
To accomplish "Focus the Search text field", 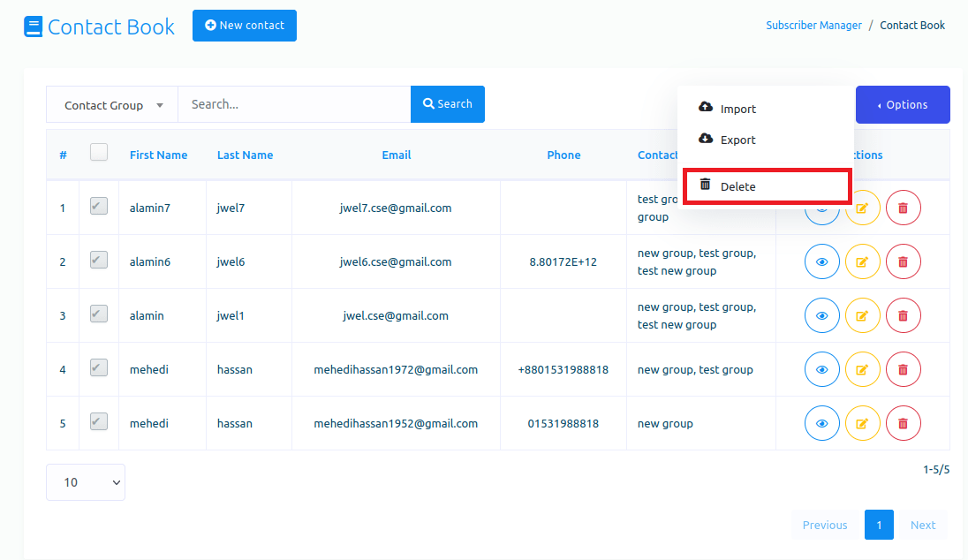I will (x=294, y=104).
